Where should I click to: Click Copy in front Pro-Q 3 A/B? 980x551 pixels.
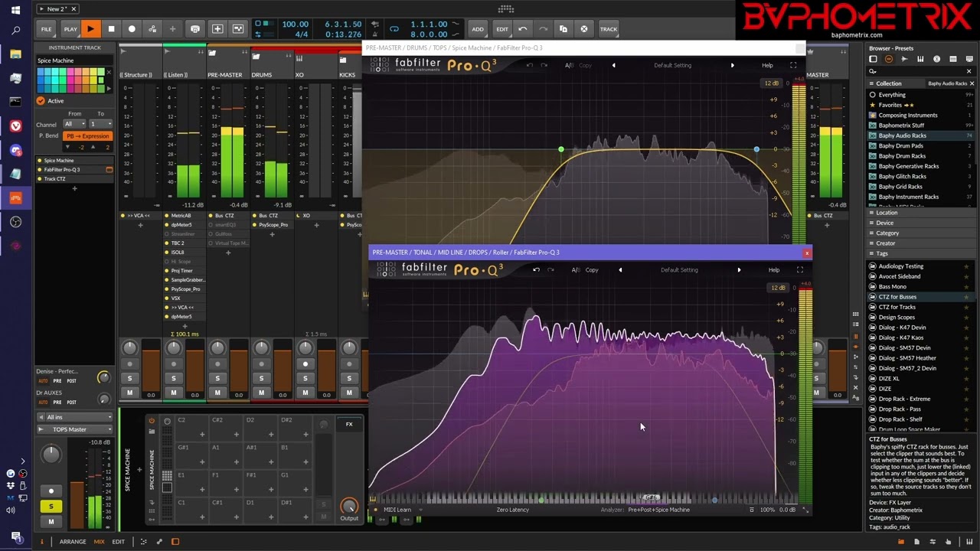coord(592,270)
